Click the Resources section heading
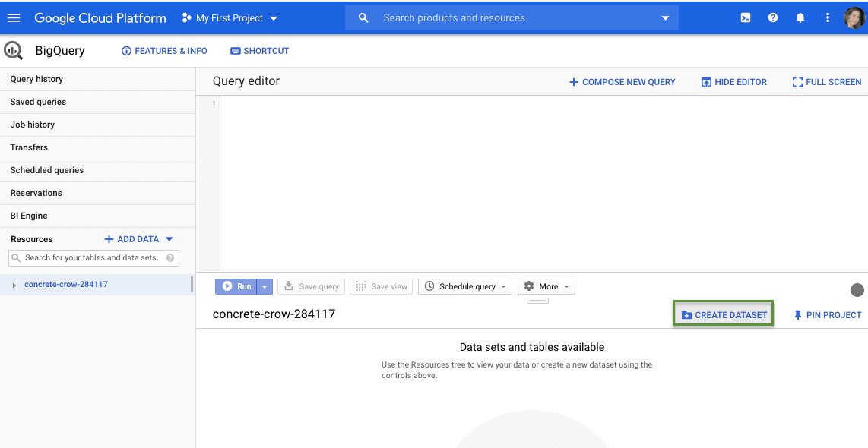Screen dimensions: 868x448 (x=32, y=239)
